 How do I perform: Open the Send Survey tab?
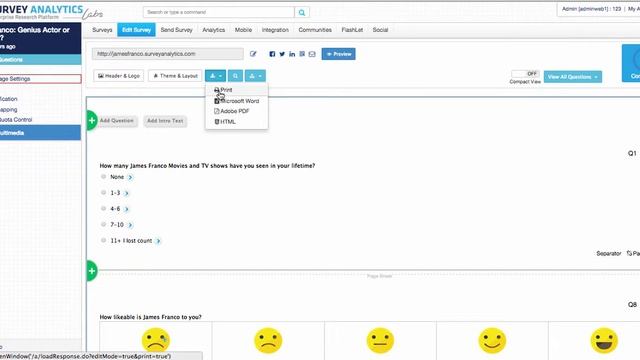pos(176,30)
